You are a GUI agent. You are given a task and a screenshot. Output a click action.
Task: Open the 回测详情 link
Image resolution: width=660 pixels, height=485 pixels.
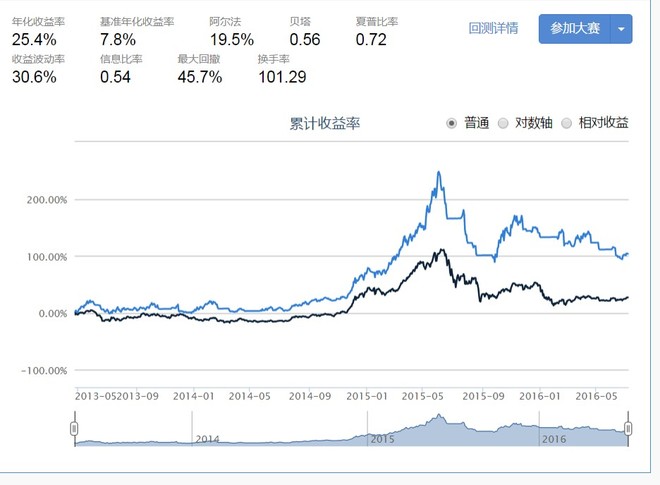[493, 28]
